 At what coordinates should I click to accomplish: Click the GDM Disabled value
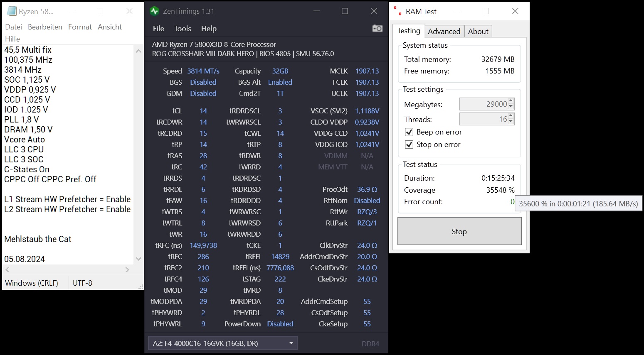click(x=203, y=93)
